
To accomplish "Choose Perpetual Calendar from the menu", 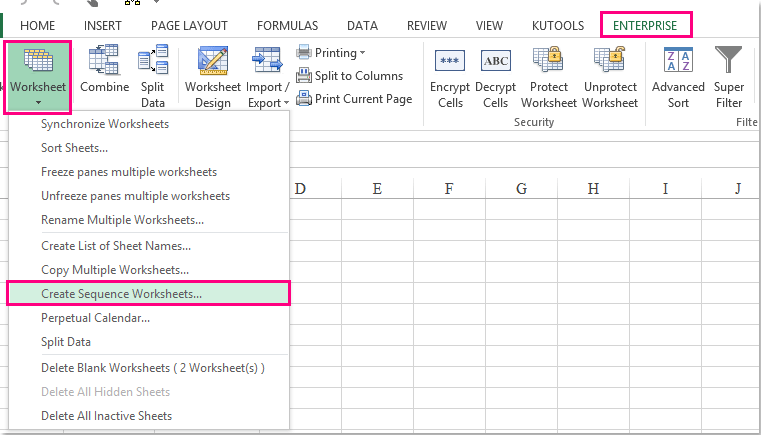I will [95, 318].
